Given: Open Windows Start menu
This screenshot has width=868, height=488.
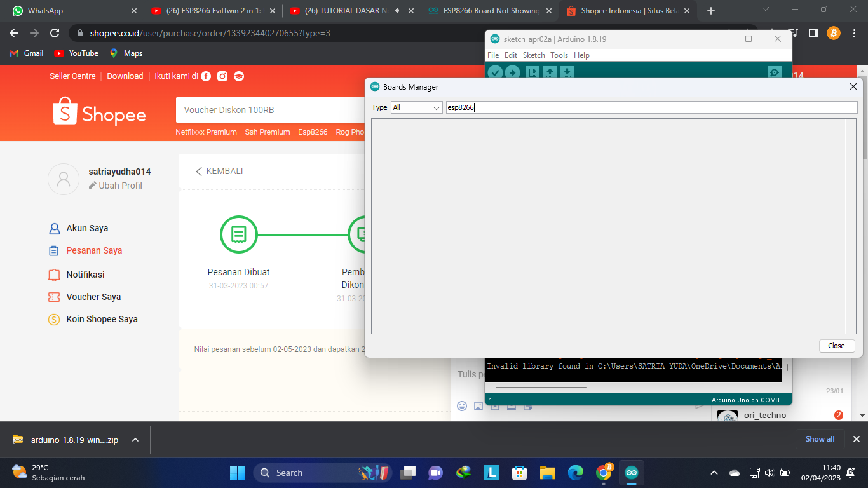Looking at the screenshot, I should click(237, 473).
